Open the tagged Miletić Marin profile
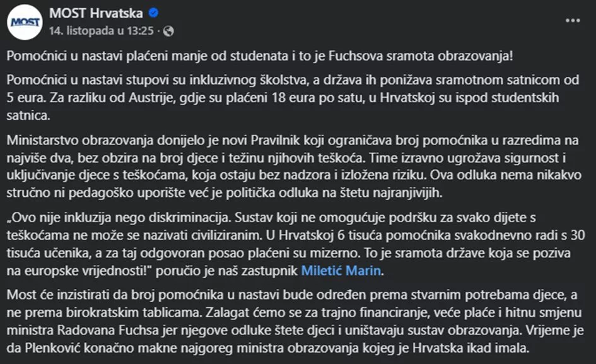 pos(341,272)
